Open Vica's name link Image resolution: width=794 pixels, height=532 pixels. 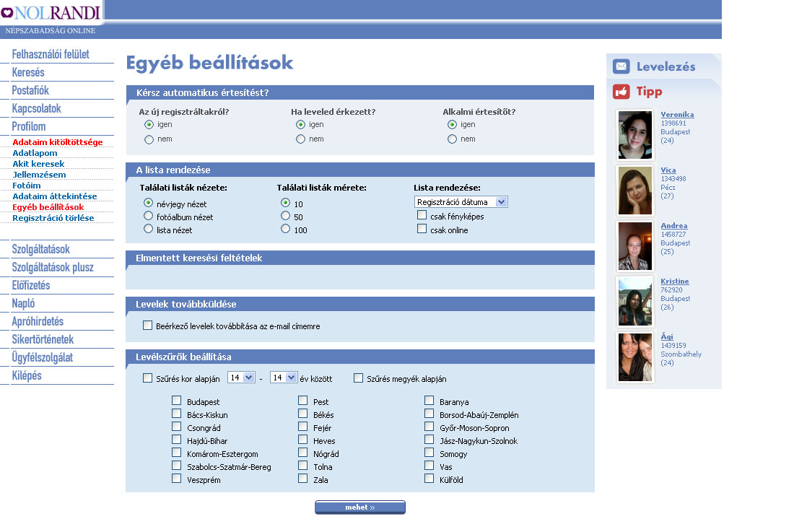coord(668,170)
